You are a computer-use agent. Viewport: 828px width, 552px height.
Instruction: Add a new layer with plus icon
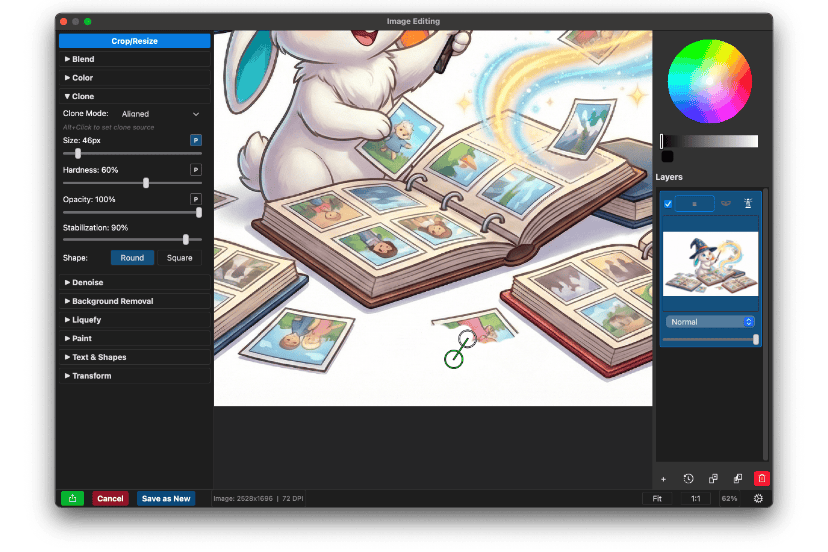[663, 479]
